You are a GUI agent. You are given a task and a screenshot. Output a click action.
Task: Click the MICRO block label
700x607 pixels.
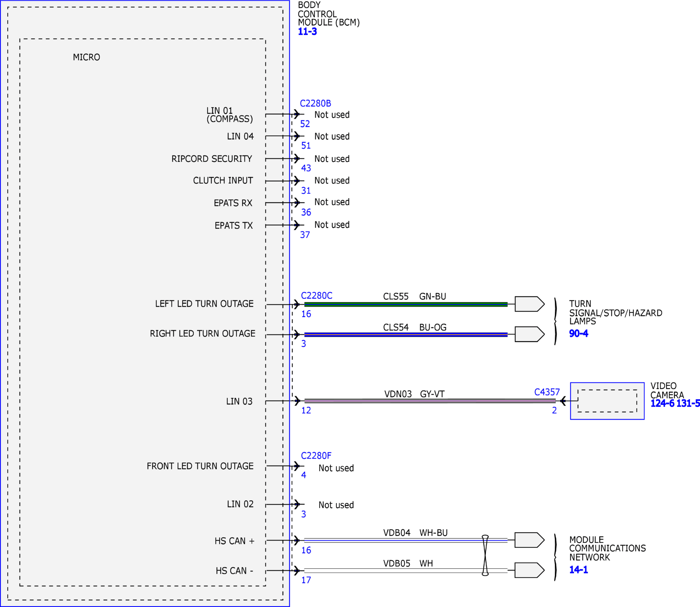pos(86,57)
